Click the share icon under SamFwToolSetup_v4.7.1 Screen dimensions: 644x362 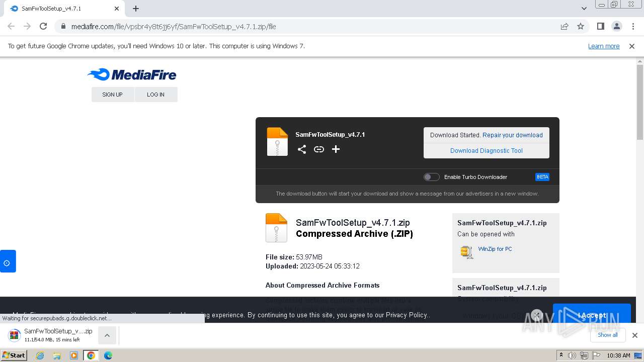(302, 149)
